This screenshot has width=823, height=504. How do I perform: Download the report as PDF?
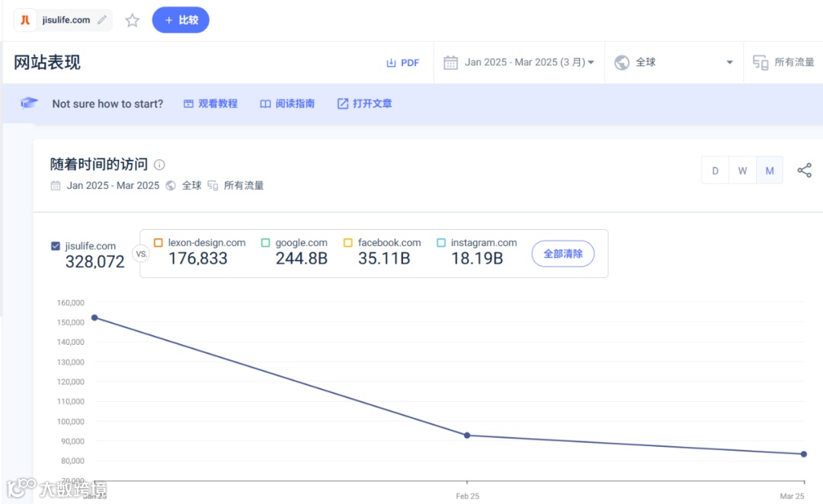(x=402, y=63)
